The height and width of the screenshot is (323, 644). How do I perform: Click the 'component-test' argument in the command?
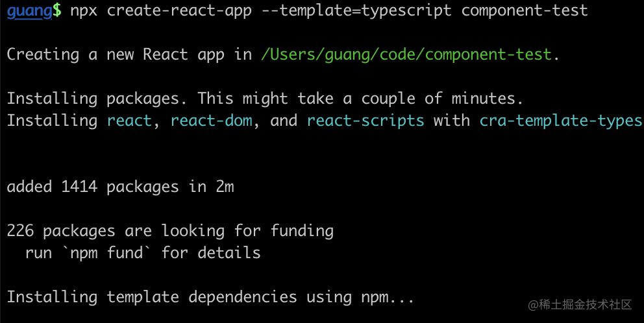(x=525, y=10)
